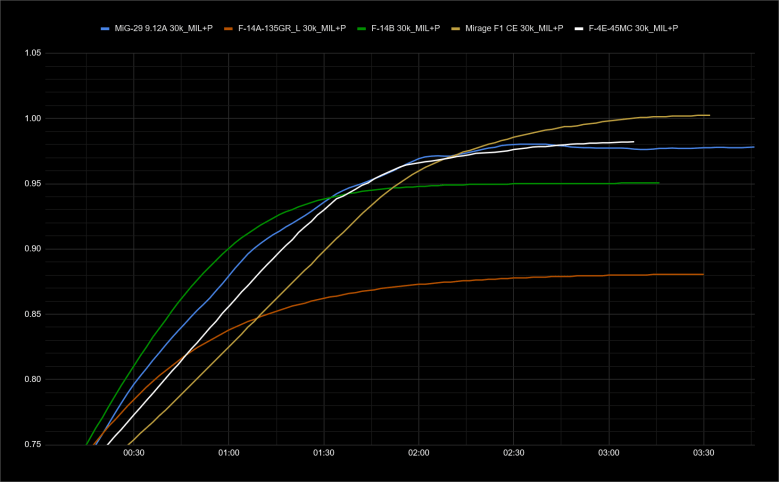The width and height of the screenshot is (779, 482).
Task: Toggle the MIG-29 9.12A legend label
Action: [x=165, y=28]
